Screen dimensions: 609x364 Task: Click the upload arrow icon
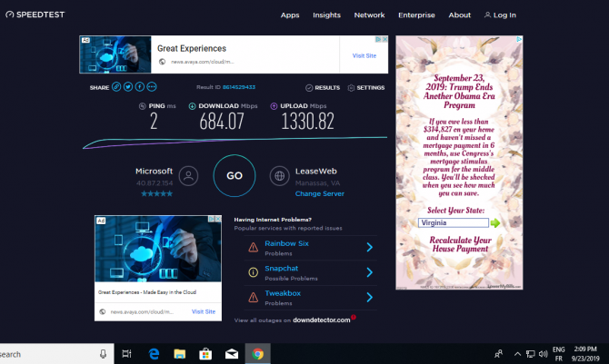(x=274, y=106)
